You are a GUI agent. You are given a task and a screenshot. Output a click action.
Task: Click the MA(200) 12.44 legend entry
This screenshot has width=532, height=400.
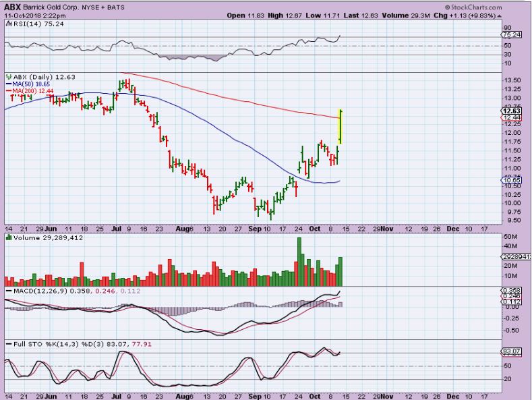click(x=30, y=91)
